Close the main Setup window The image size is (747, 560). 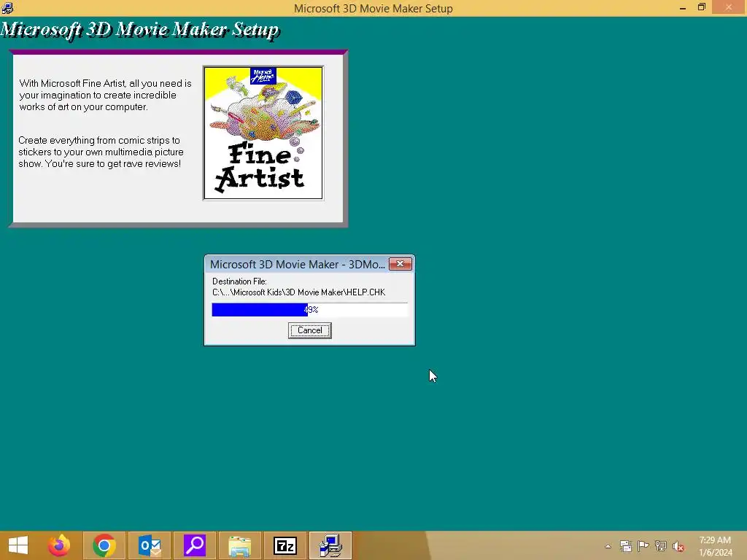[x=729, y=7]
